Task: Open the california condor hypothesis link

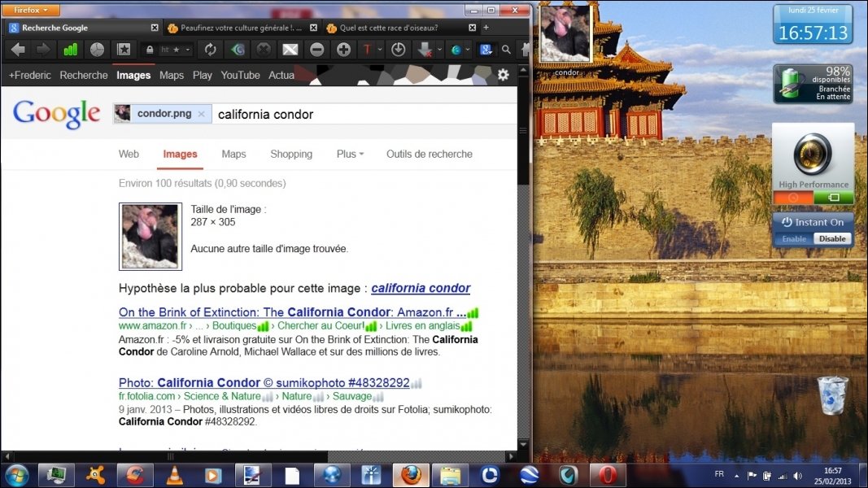Action: [x=421, y=288]
